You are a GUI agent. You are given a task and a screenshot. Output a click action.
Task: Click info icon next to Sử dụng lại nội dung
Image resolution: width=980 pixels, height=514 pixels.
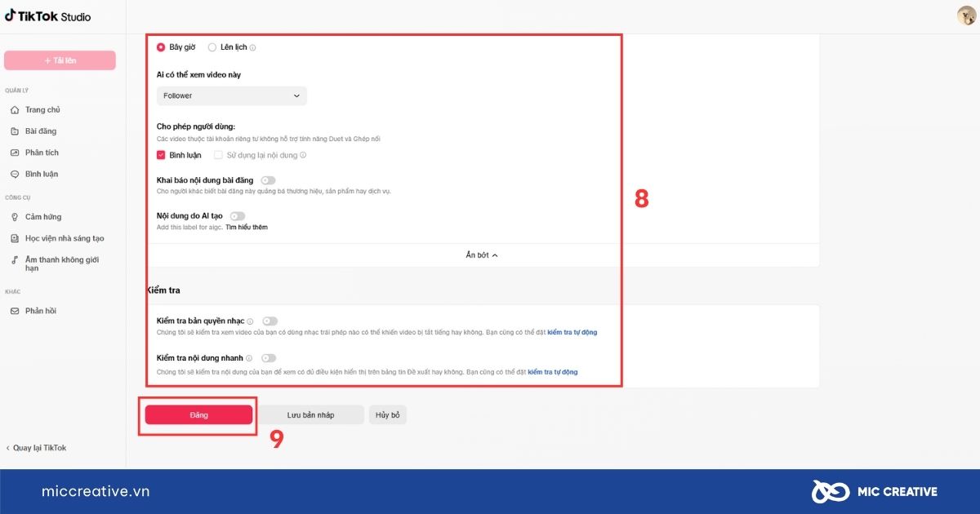click(x=303, y=155)
